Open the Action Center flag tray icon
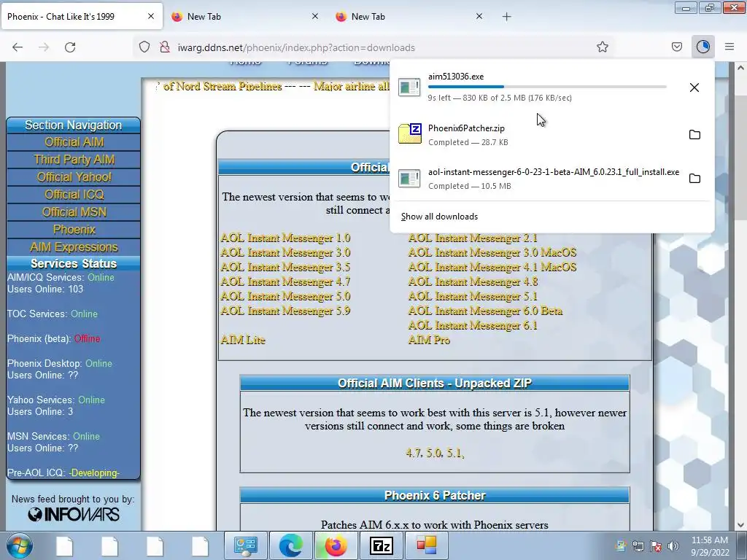This screenshot has width=747, height=560. (x=656, y=546)
